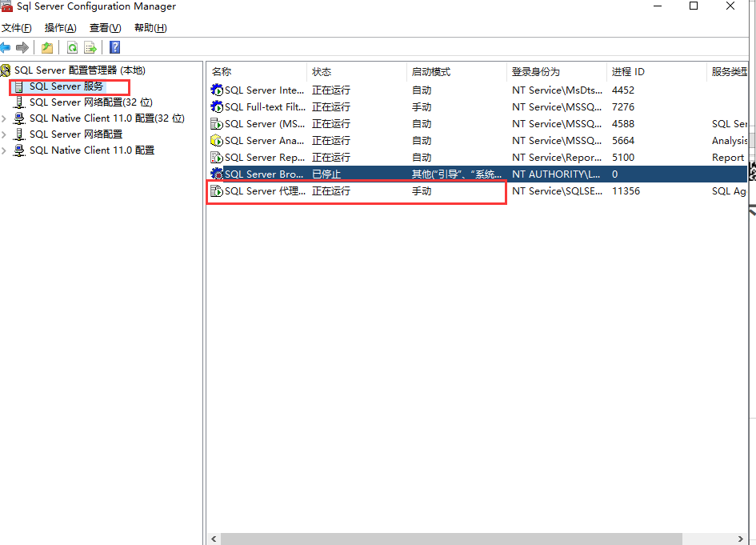This screenshot has height=545, width=756.
Task: Click the back navigation arrow
Action: [x=6, y=47]
